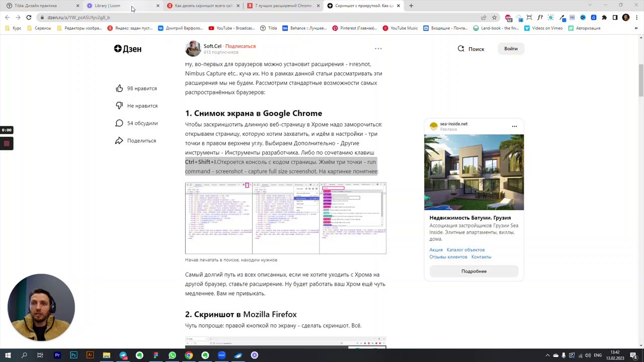Click the 98 нравится likes label
644x362 pixels.
pyautogui.click(x=142, y=88)
